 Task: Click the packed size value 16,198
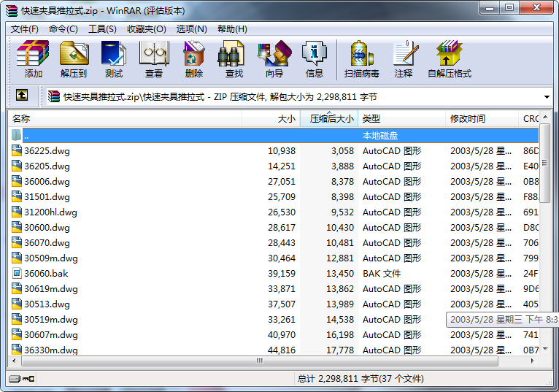tap(340, 335)
